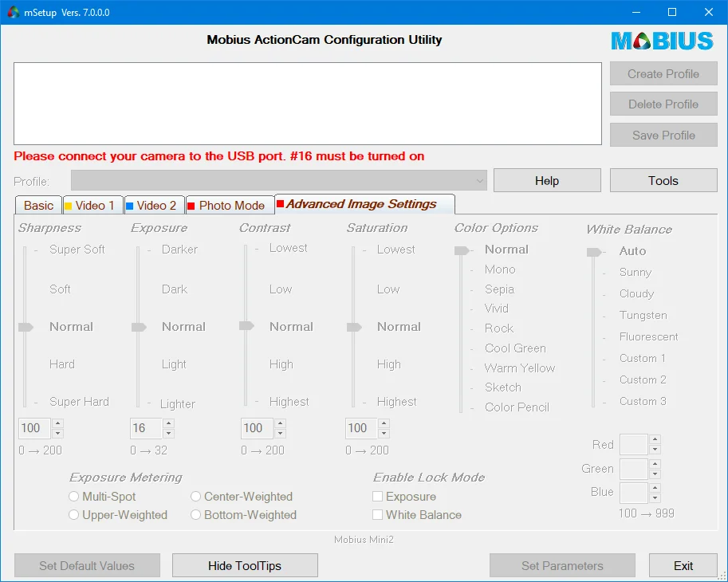Image resolution: width=728 pixels, height=582 pixels.
Task: Increase Blue white balance value
Action: coord(655,488)
